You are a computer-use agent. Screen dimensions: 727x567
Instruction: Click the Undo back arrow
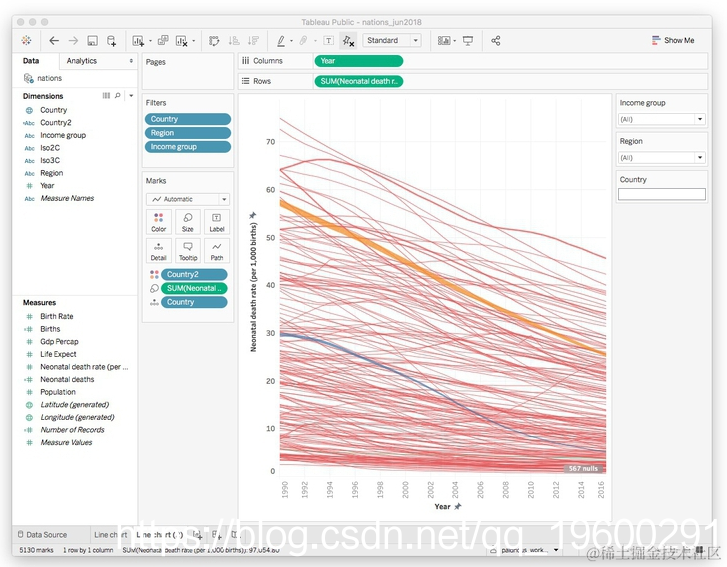(54, 41)
